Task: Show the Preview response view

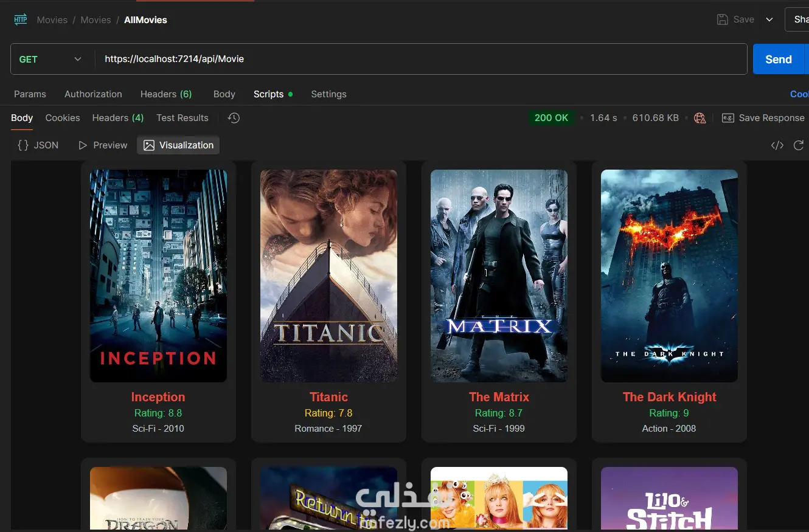Action: 103,145
